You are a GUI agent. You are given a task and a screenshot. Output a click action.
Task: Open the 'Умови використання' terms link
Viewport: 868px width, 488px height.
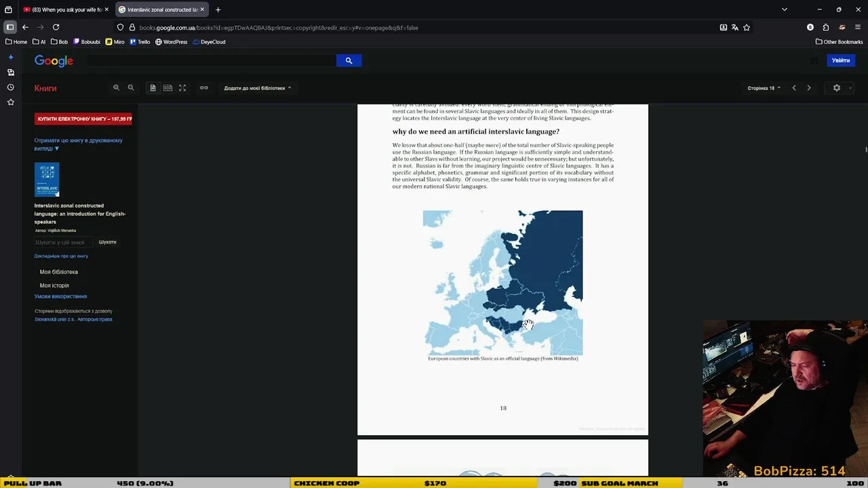[60, 296]
